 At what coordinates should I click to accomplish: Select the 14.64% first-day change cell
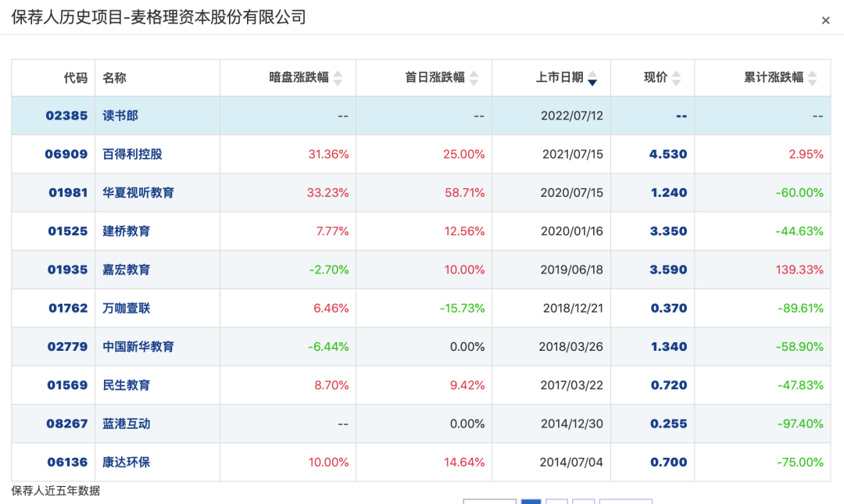click(464, 462)
